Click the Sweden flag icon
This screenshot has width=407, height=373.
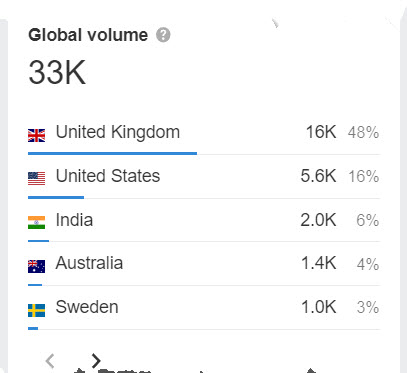coord(37,310)
